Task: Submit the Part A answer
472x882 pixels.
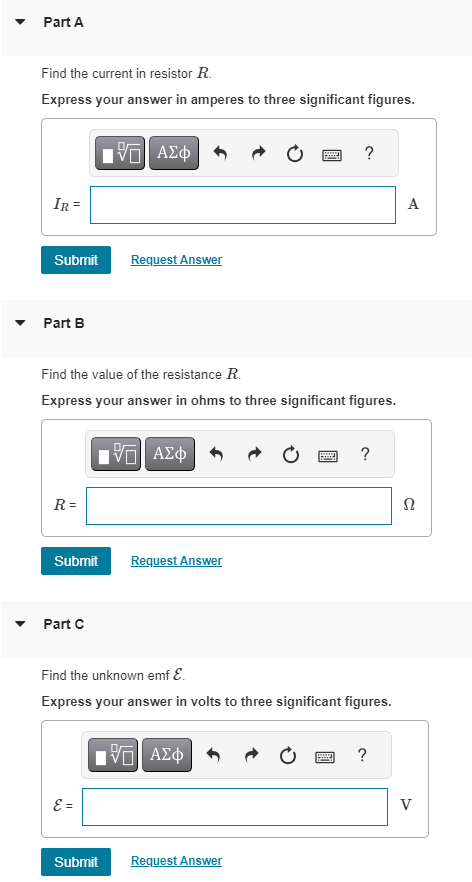Action: (x=76, y=260)
